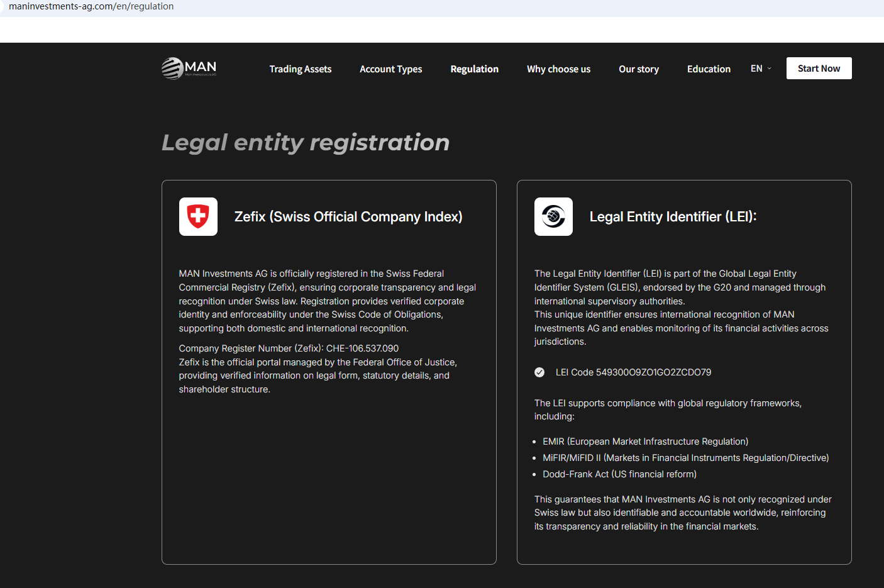This screenshot has height=588, width=884.
Task: Click the Legal Entity Identifier (LEI) title
Action: pos(673,217)
